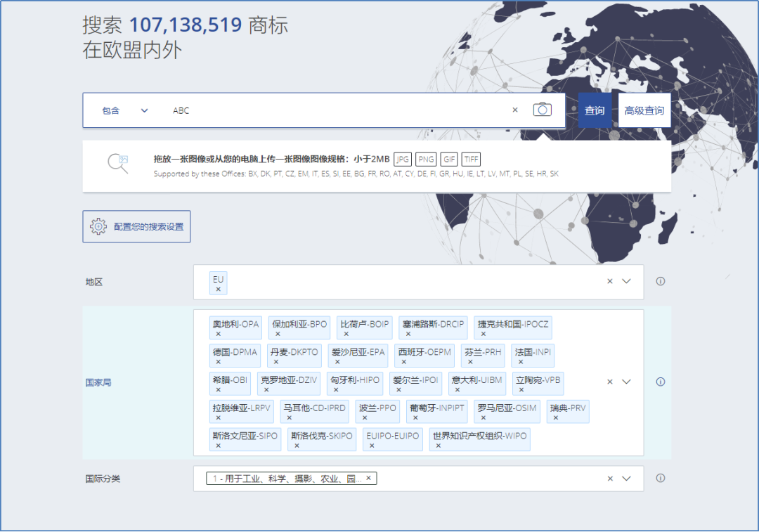
Task: Expand the 国家局 office list dropdown
Action: pyautogui.click(x=626, y=382)
